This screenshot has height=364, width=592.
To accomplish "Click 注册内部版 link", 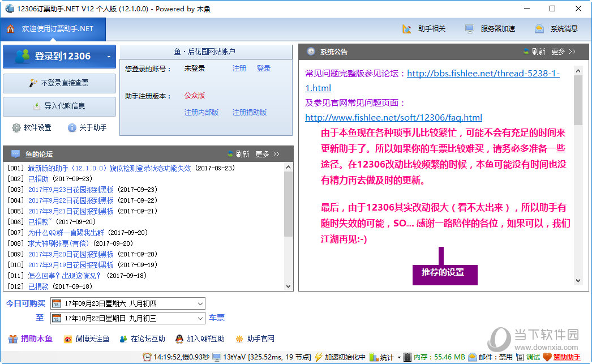I will tap(201, 113).
